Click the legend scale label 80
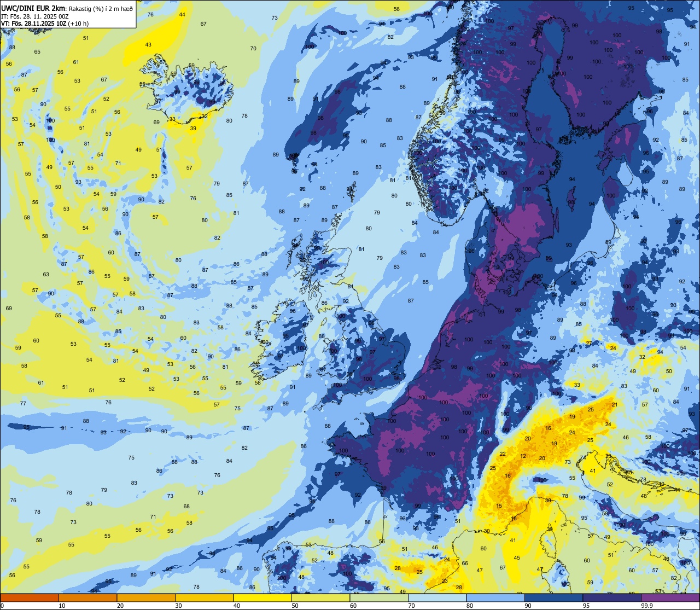700x610 pixels. coord(470,606)
